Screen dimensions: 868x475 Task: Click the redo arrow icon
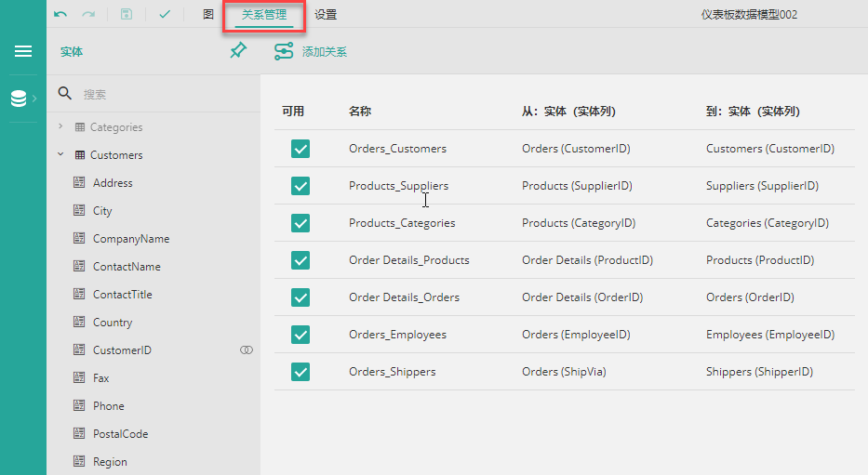tap(88, 14)
